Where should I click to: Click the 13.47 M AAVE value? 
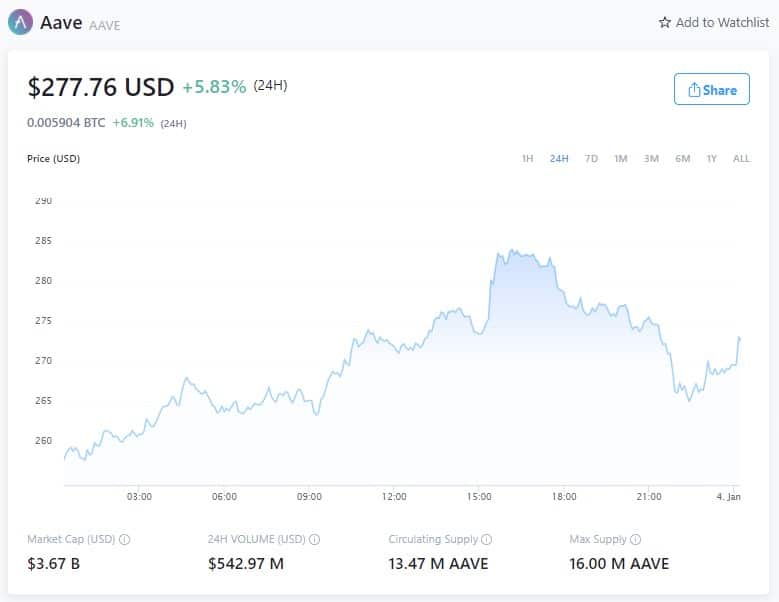438,564
